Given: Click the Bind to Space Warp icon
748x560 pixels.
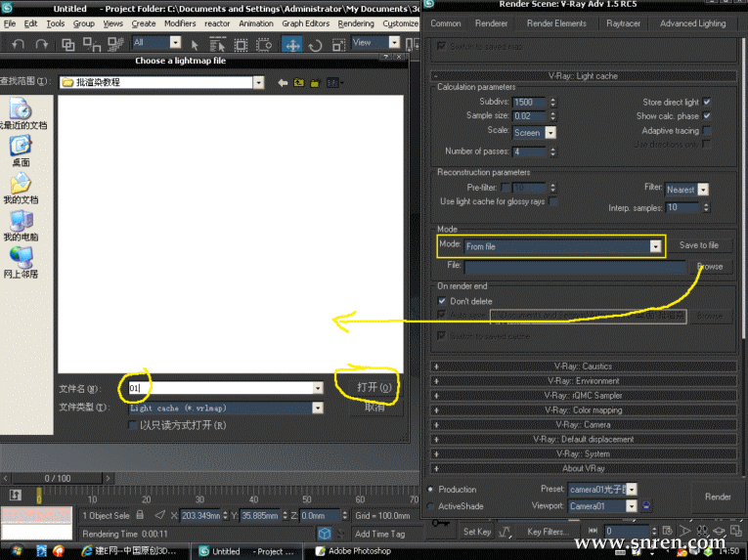Looking at the screenshot, I should pos(116,44).
